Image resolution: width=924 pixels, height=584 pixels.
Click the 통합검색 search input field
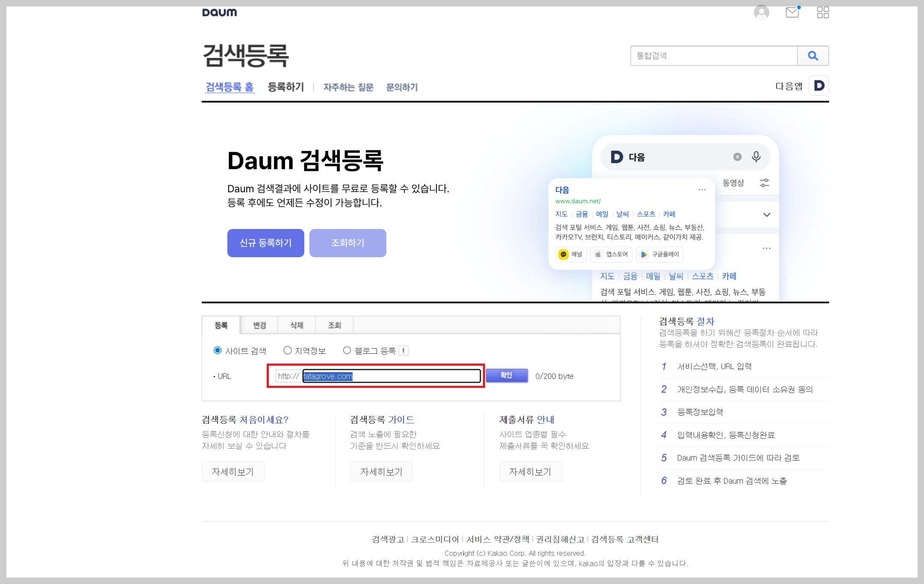tap(713, 56)
